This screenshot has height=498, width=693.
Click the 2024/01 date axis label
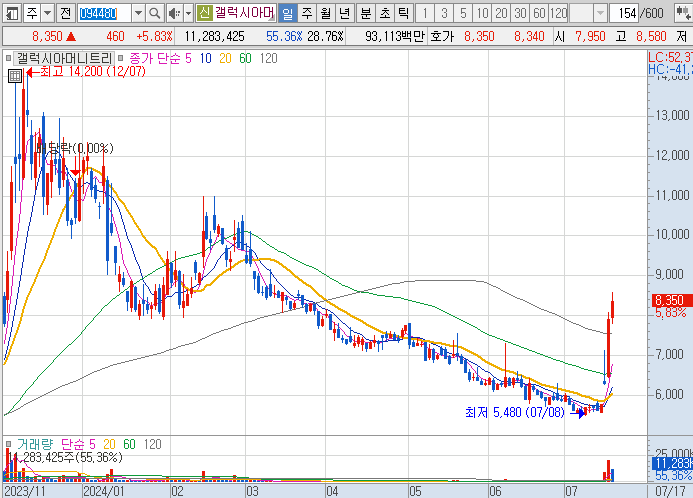(x=104, y=491)
